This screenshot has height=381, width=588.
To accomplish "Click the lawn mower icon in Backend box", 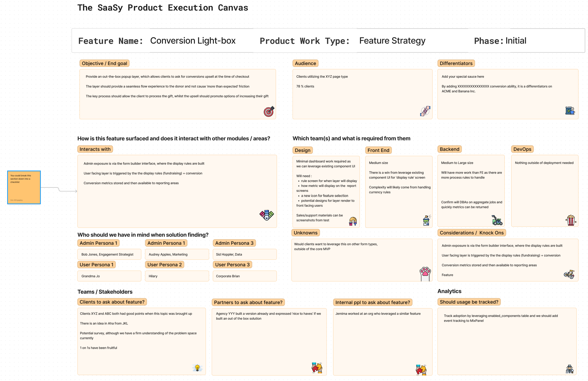I will click(497, 220).
